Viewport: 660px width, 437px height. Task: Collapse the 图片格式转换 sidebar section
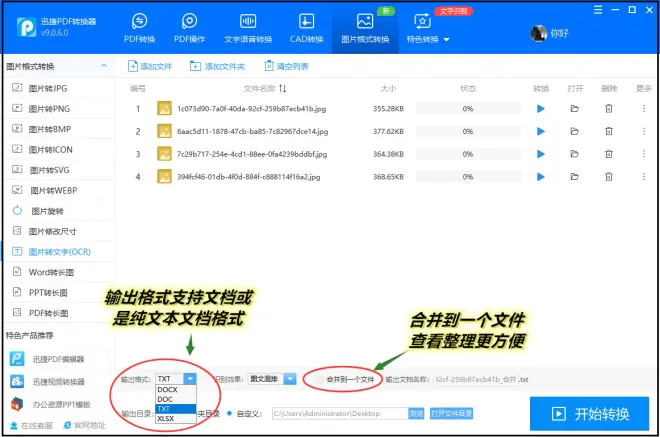coord(105,66)
